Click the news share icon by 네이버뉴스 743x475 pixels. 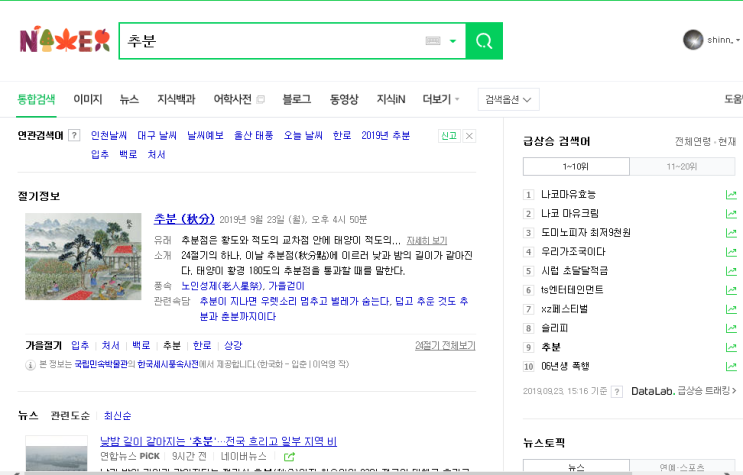[x=289, y=457]
